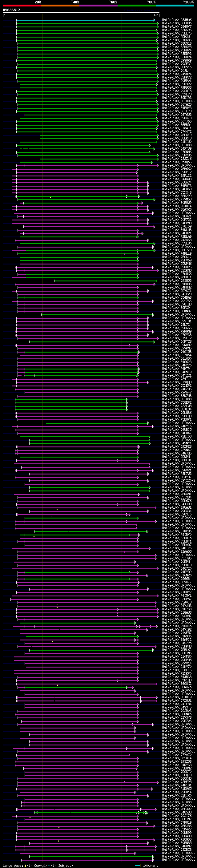Viewport: 197px width, 868px height.
Task: Click the orange ~40% identity legend segment
Action: [60, 6]
